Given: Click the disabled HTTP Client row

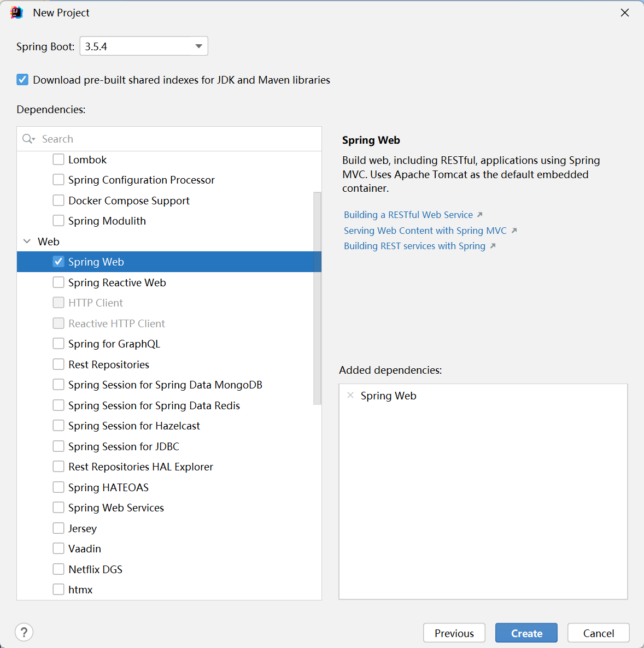Looking at the screenshot, I should click(x=169, y=303).
